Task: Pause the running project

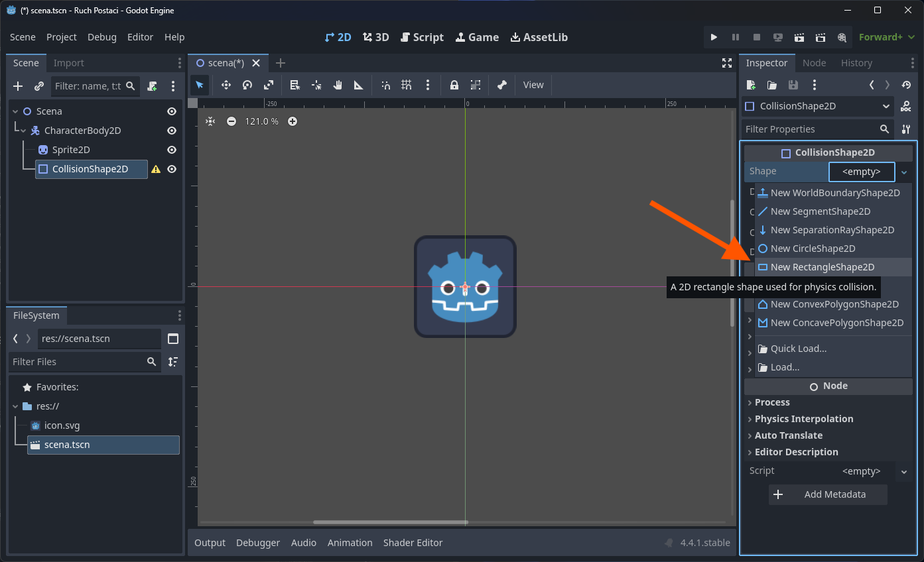Action: [735, 37]
